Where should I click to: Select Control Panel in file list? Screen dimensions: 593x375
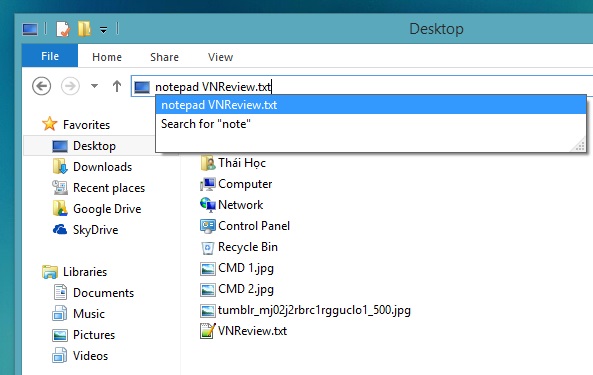coord(254,226)
